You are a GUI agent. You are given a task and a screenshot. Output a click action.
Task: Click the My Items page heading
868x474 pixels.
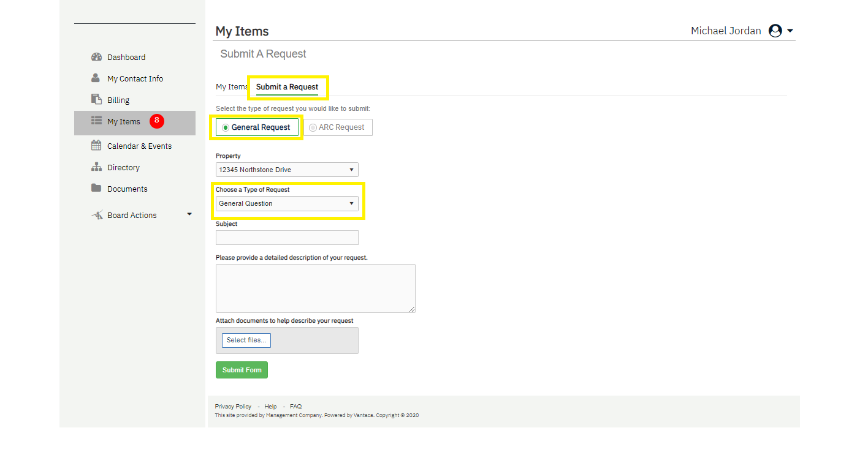pyautogui.click(x=242, y=31)
